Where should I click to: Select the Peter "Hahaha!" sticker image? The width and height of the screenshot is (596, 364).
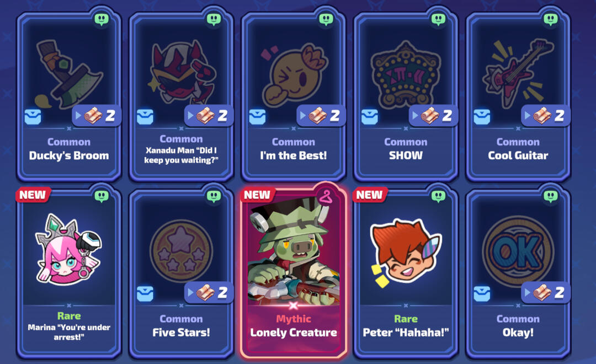pos(405,251)
